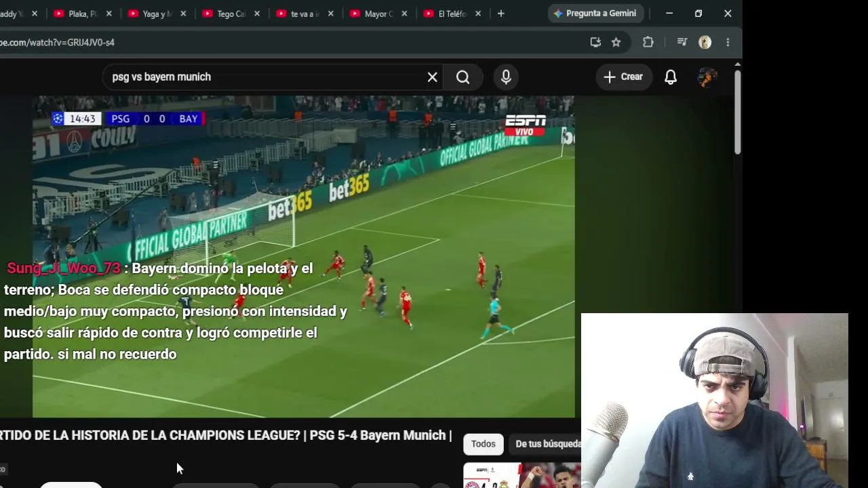
Task: Open YouTube notifications bell
Action: (671, 77)
